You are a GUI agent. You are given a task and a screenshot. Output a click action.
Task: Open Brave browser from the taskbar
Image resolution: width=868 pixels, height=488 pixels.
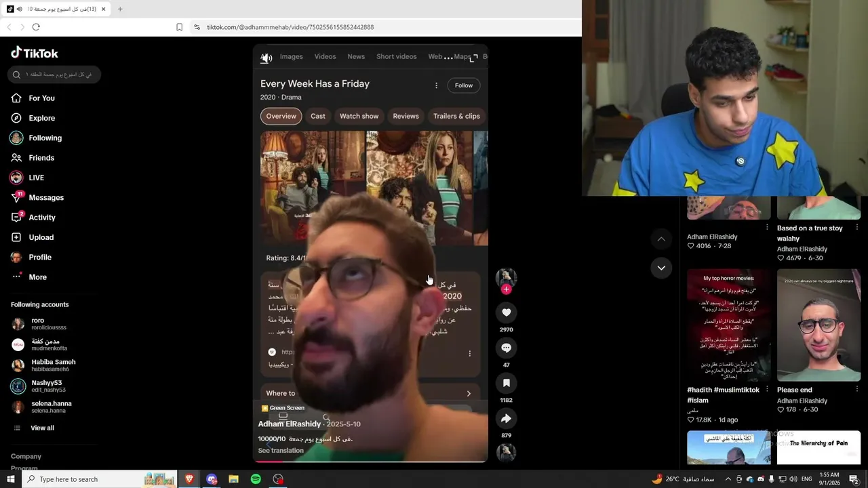coord(189,479)
